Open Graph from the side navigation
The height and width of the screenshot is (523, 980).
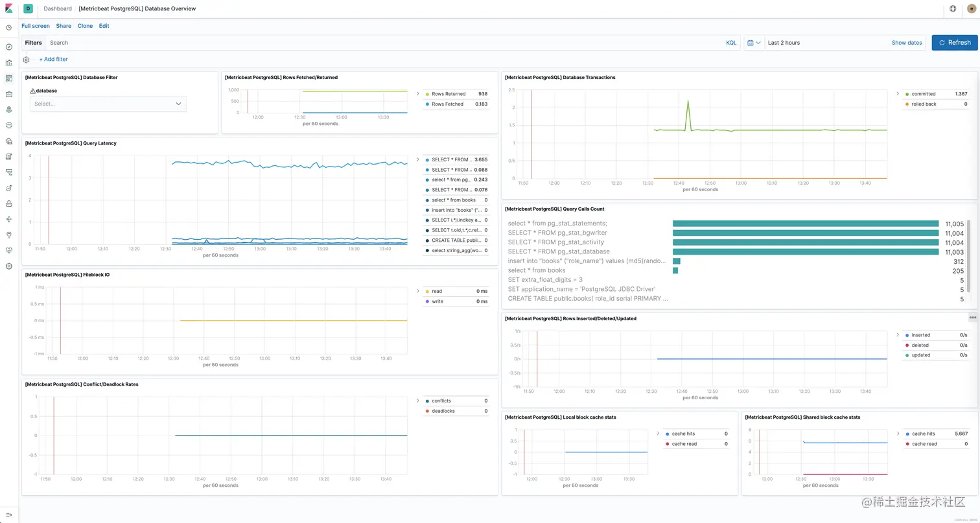9,219
